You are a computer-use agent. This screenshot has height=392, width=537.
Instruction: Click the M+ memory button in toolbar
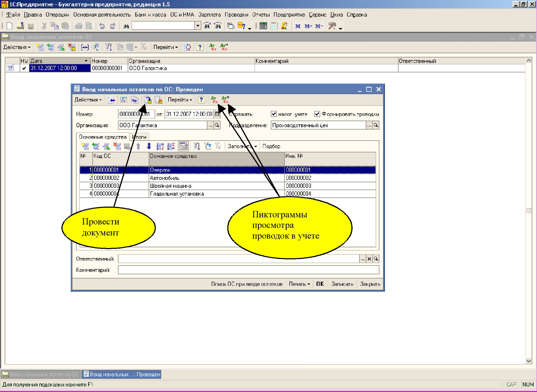tap(308, 26)
